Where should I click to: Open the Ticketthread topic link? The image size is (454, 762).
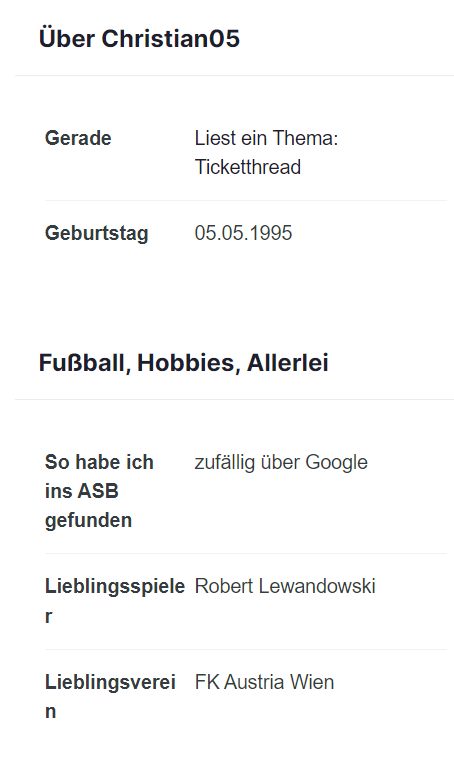pos(248,167)
